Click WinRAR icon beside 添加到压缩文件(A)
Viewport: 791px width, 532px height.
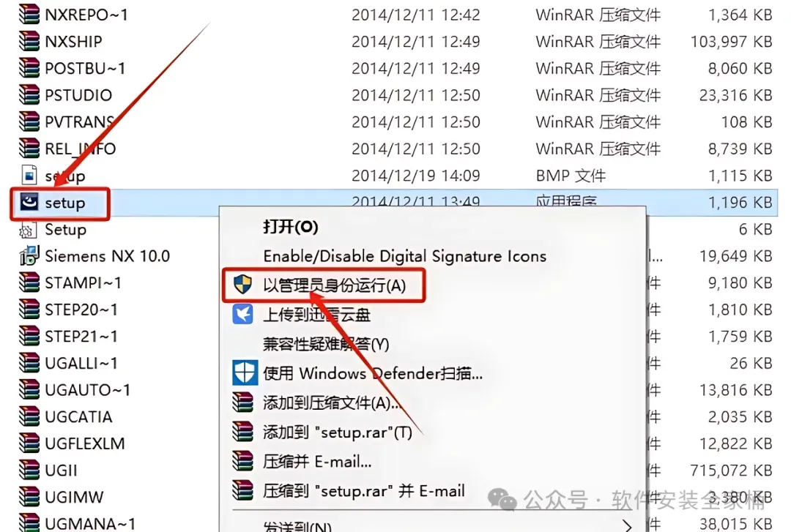tap(242, 402)
